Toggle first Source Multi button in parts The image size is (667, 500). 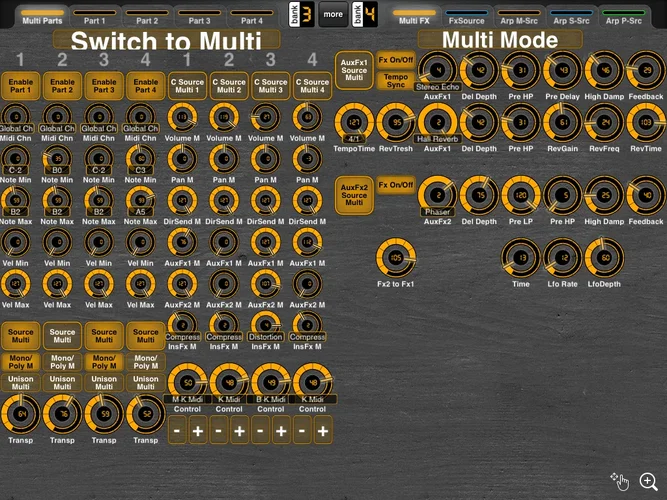(x=20, y=336)
